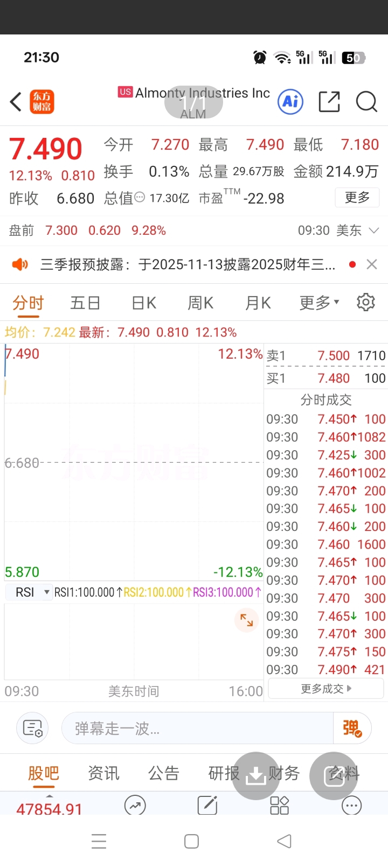Tap Android recent apps menu icon
This screenshot has height=868, width=388.
point(99,841)
